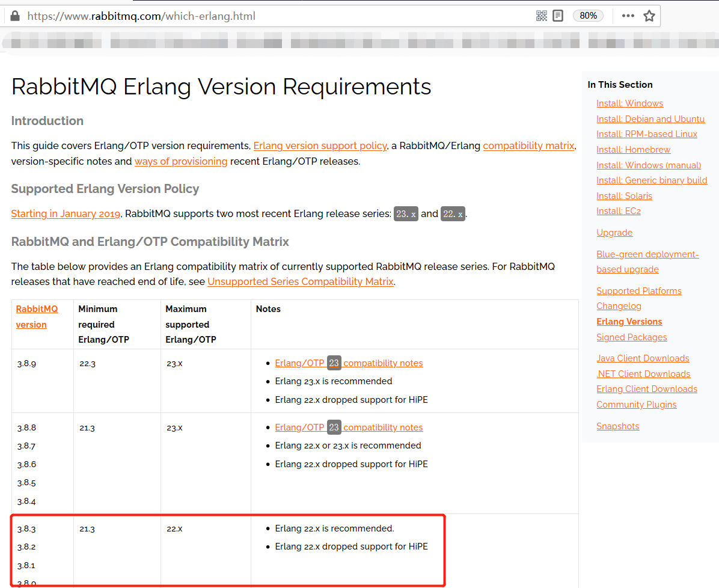Open "Install: Debian and Ubuntu" page

click(650, 118)
